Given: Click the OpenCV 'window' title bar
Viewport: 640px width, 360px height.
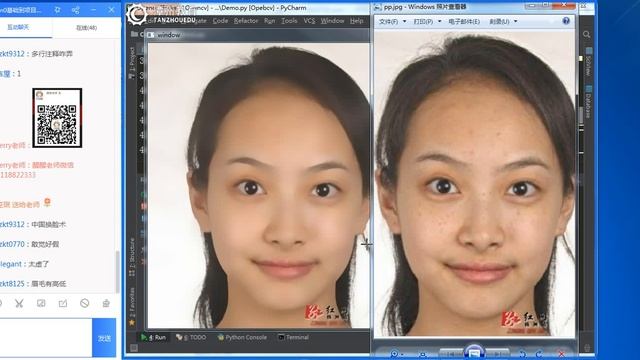Looking at the screenshot, I should pyautogui.click(x=258, y=35).
